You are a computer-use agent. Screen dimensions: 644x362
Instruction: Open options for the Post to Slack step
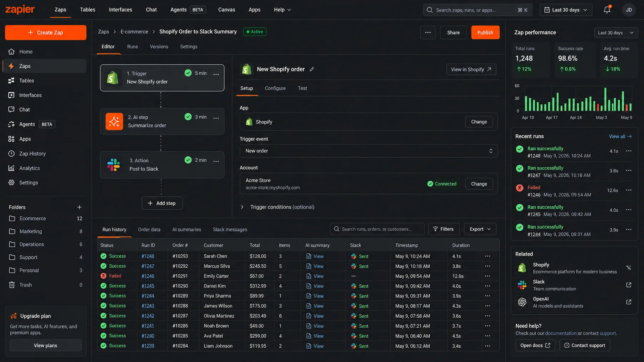[216, 161]
